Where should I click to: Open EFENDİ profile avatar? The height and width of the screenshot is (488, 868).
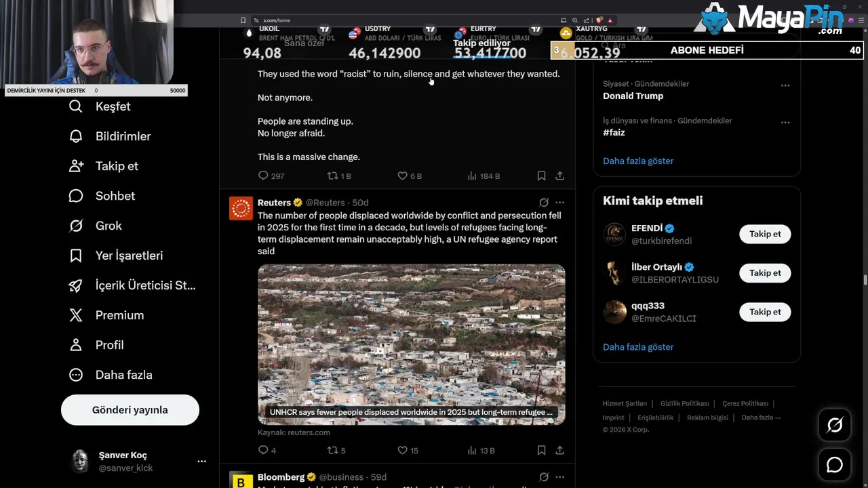click(x=615, y=234)
